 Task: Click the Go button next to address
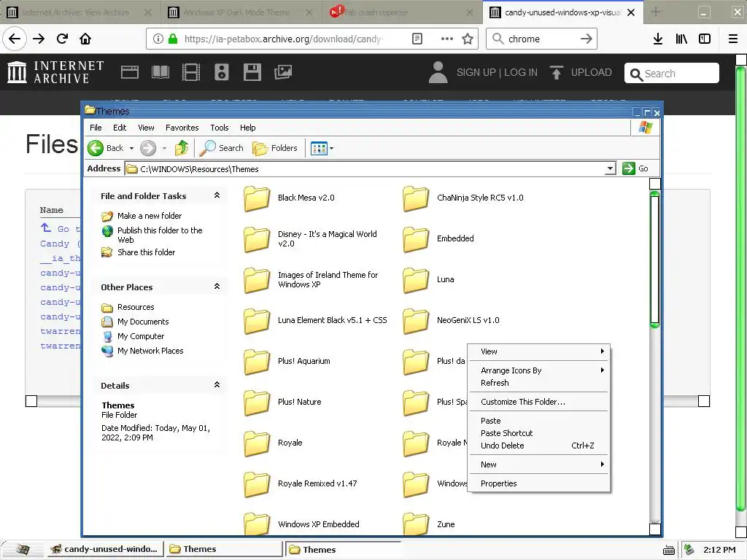point(635,168)
